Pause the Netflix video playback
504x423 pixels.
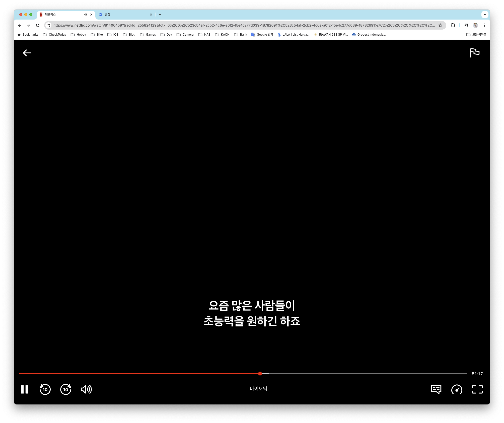point(25,389)
